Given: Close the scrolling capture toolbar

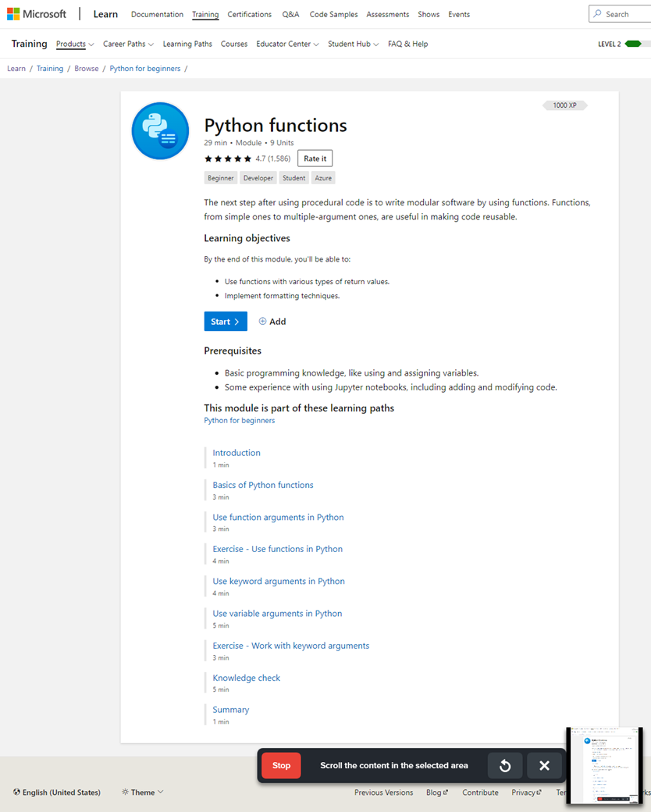Looking at the screenshot, I should click(x=544, y=766).
